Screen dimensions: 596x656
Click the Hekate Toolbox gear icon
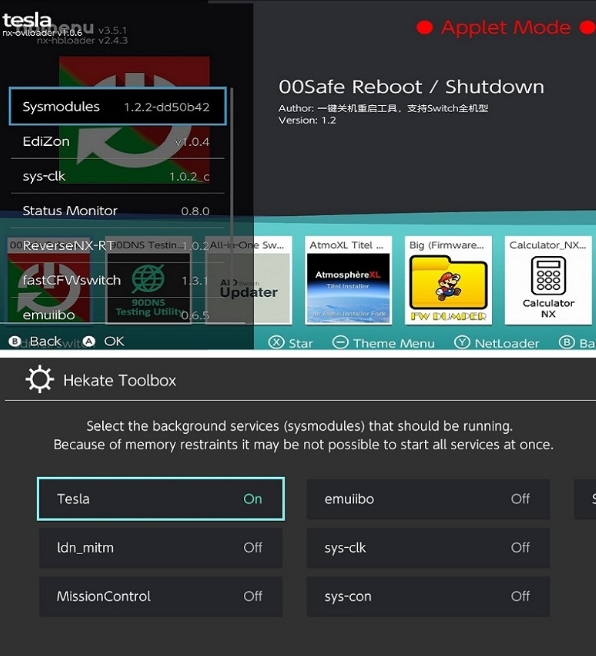pos(40,379)
